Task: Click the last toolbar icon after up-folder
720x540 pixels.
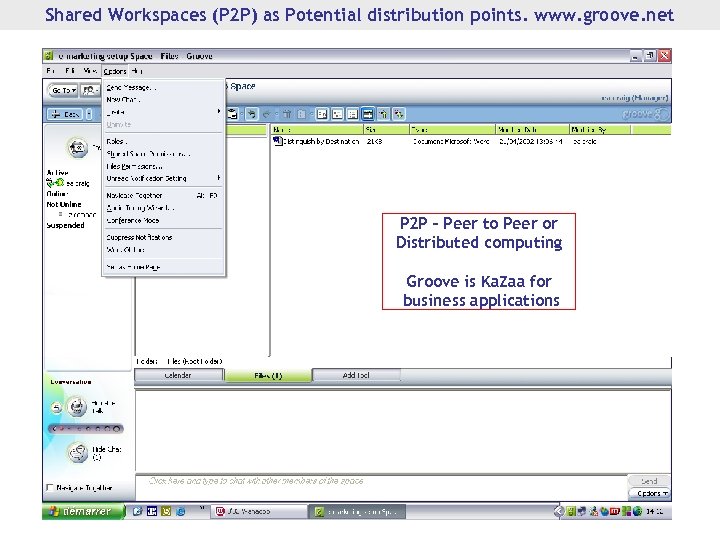Action: coord(399,114)
